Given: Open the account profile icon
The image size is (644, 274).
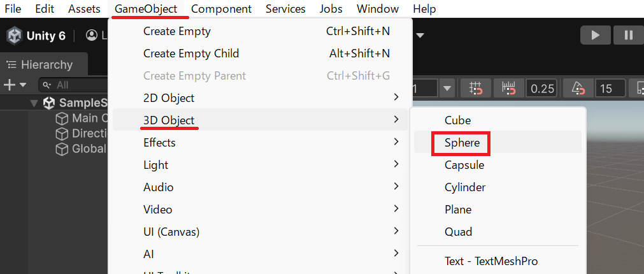Looking at the screenshot, I should point(92,36).
